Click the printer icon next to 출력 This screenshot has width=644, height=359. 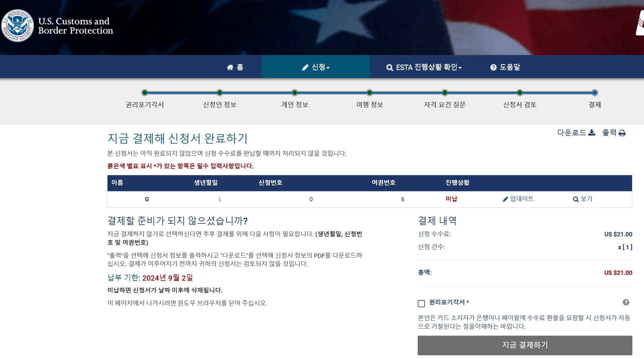pyautogui.click(x=622, y=133)
